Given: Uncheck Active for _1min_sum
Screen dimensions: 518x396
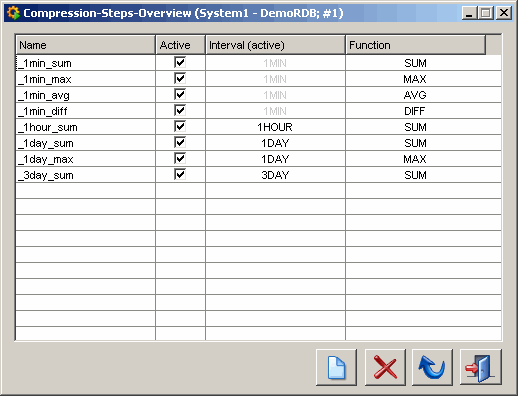Looking at the screenshot, I should pyautogui.click(x=180, y=62).
